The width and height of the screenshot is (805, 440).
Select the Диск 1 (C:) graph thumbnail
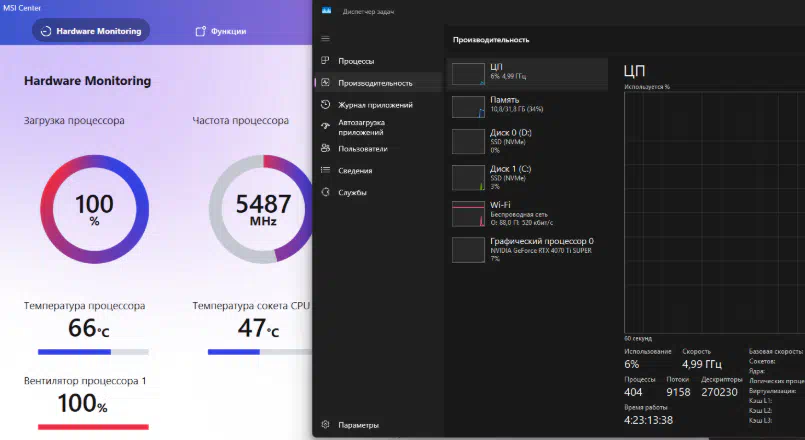pyautogui.click(x=468, y=178)
